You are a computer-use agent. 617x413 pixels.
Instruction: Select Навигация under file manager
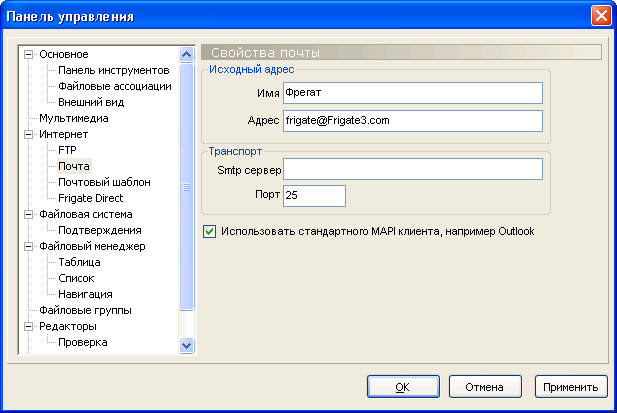click(x=85, y=294)
